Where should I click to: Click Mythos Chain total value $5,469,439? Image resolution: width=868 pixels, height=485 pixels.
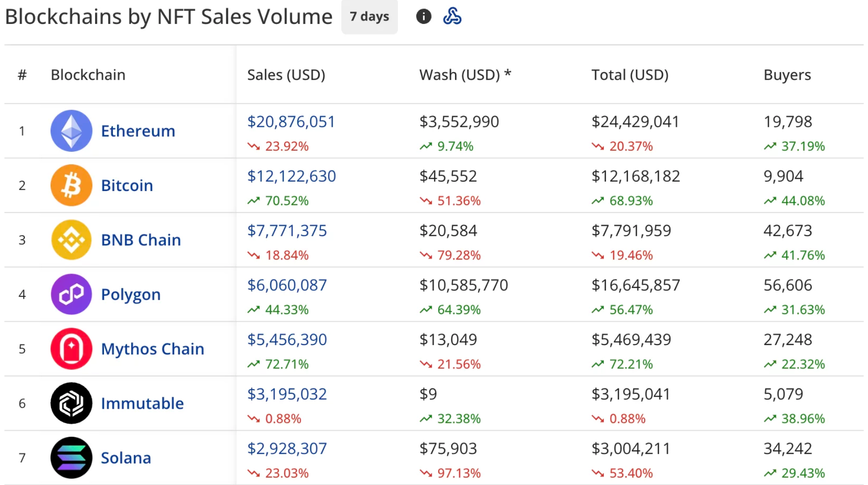point(631,339)
